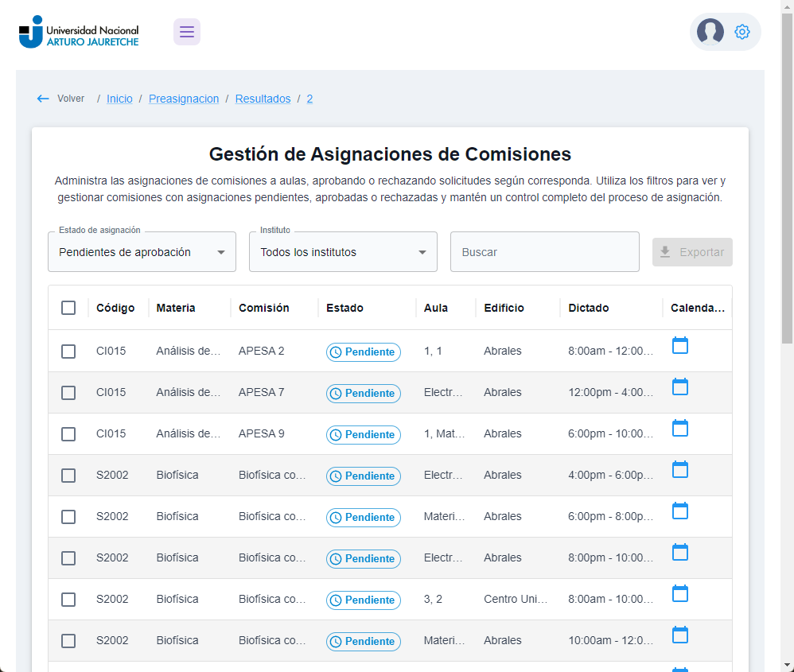Viewport: 794px width, 672px height.
Task: Click the Volver back link
Action: coord(70,99)
